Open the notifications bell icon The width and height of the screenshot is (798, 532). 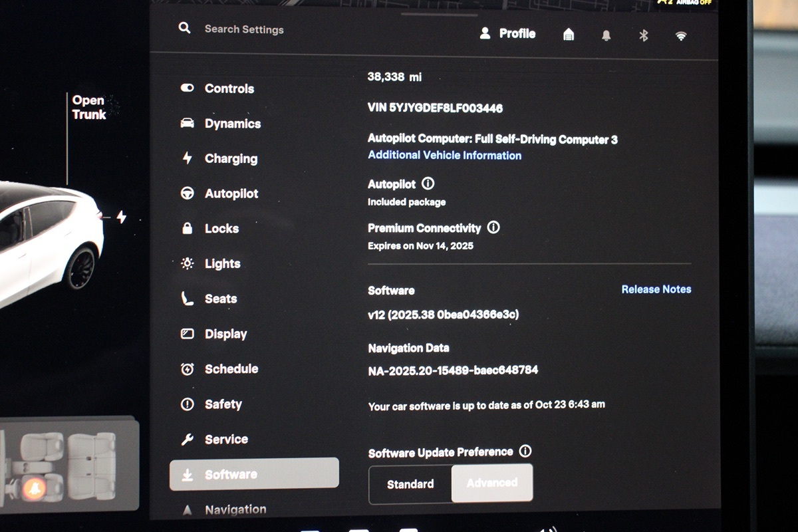coord(606,35)
